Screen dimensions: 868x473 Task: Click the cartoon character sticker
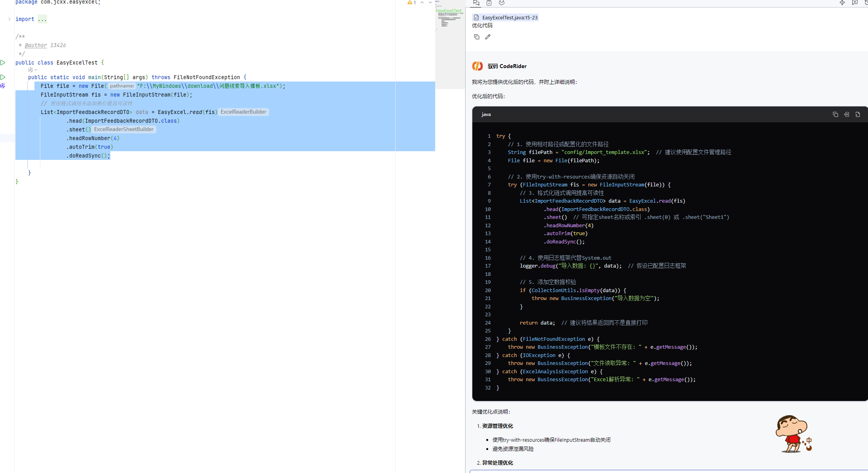793,434
